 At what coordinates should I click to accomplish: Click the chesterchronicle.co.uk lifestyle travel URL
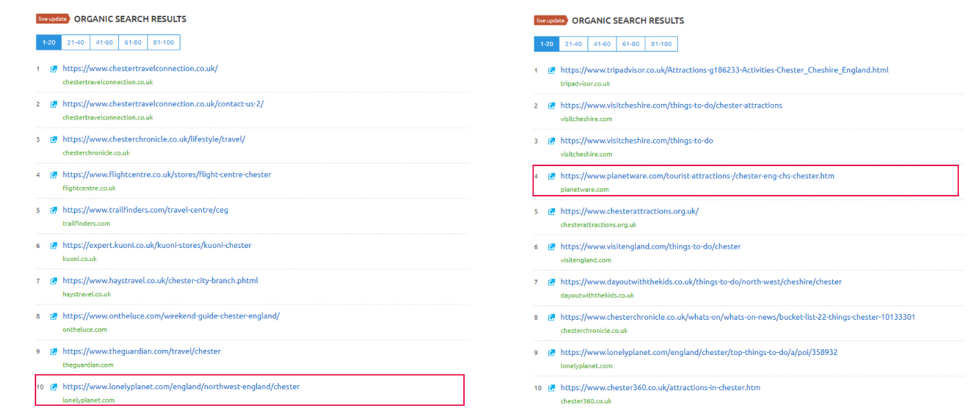coord(153,139)
